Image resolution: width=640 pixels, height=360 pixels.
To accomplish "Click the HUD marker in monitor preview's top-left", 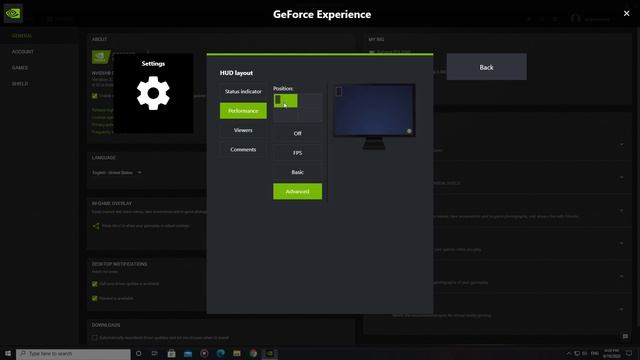I will [x=339, y=91].
